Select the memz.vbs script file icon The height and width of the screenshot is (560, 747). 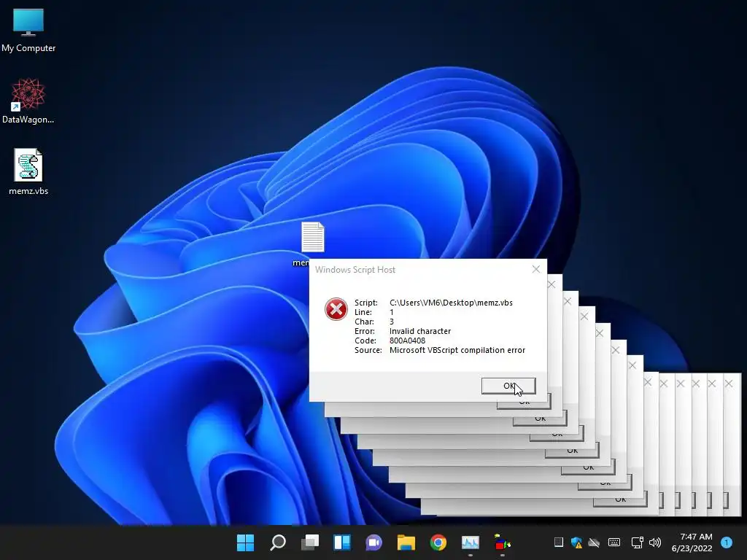coord(28,171)
